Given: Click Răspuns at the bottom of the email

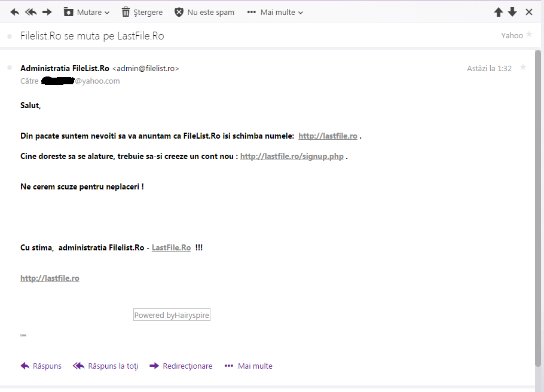Looking at the screenshot, I should 41,366.
